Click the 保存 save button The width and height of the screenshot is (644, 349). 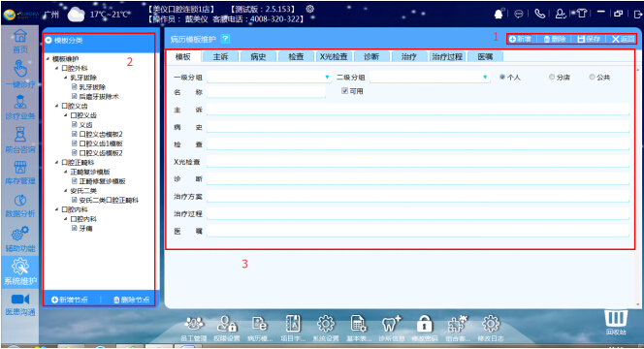(x=589, y=39)
